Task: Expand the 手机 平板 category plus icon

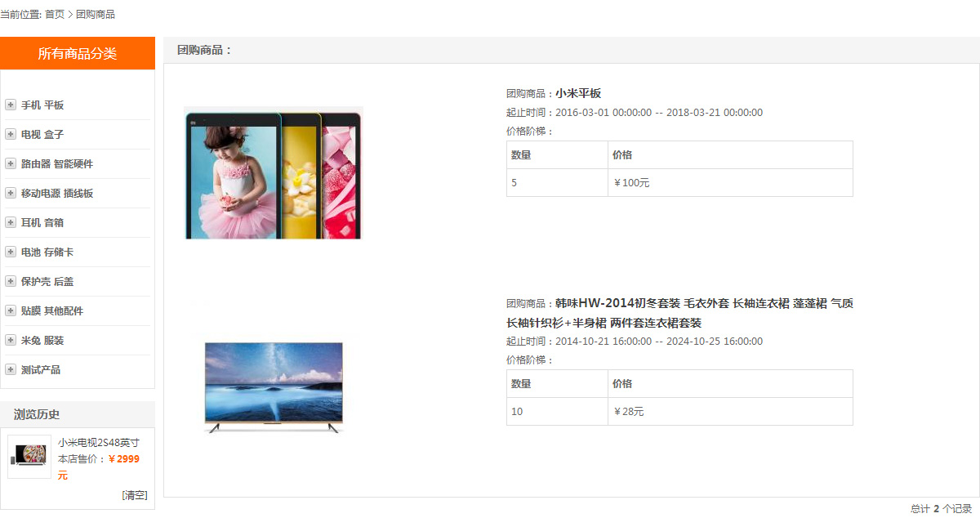Action: (x=11, y=105)
